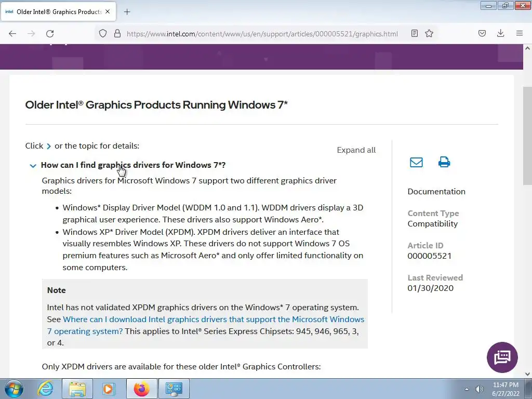Open a new browser tab
Viewport: 532px width, 399px height.
click(x=127, y=12)
